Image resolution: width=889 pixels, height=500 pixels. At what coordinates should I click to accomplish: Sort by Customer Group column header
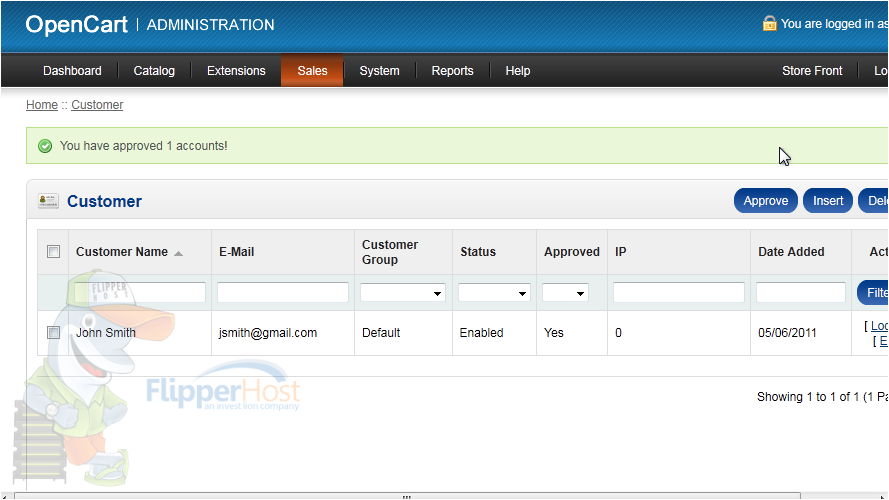point(390,252)
